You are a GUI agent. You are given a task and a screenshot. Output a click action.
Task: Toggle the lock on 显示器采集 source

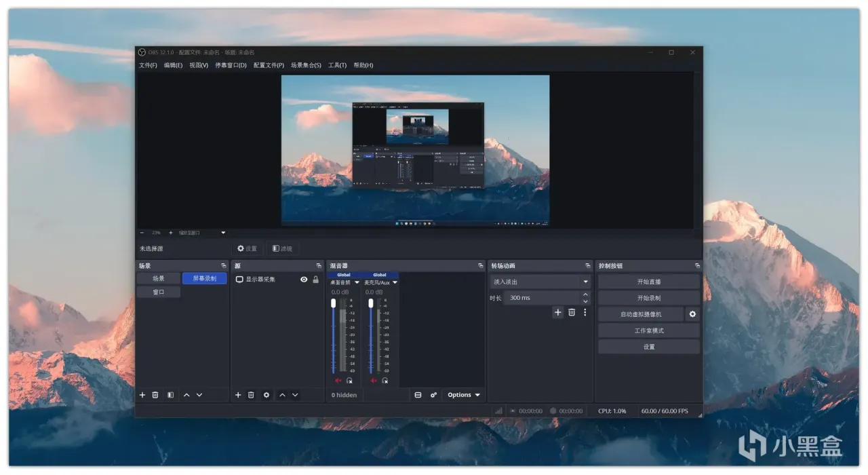315,280
